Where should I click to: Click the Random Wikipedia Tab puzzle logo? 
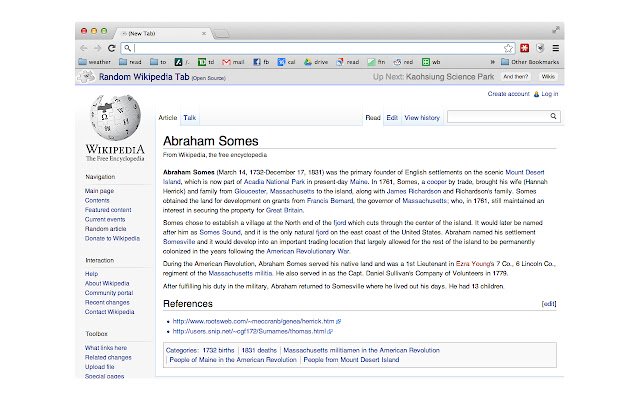pyautogui.click(x=86, y=77)
